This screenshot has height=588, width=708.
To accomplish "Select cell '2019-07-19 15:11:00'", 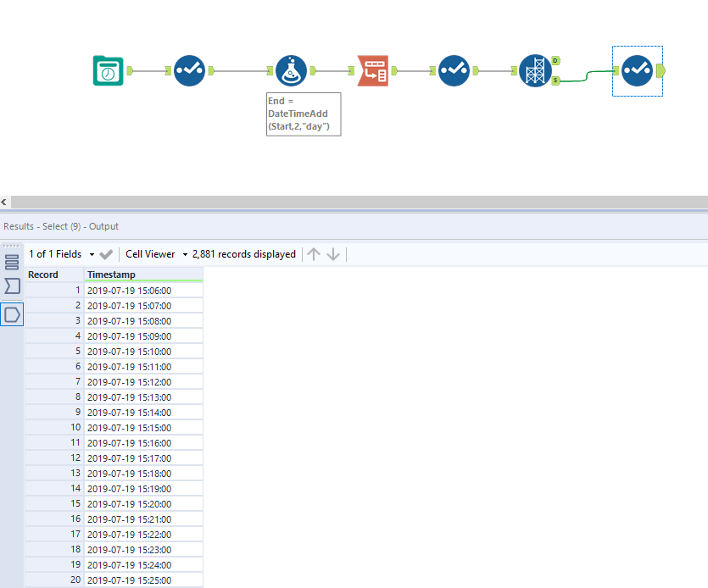I will [x=143, y=367].
